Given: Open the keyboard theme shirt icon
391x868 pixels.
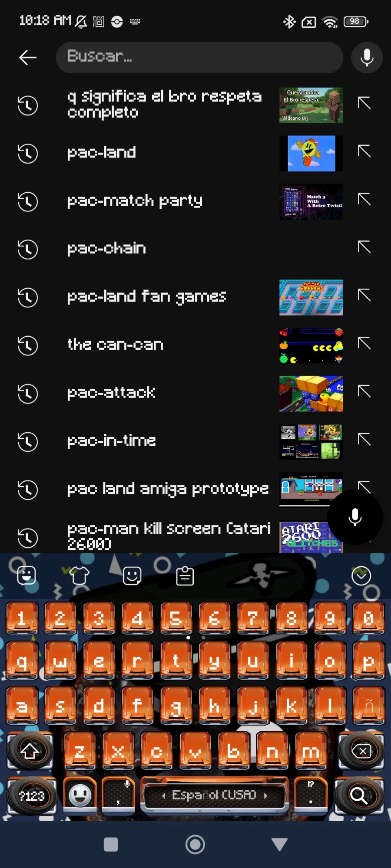Looking at the screenshot, I should [80, 576].
